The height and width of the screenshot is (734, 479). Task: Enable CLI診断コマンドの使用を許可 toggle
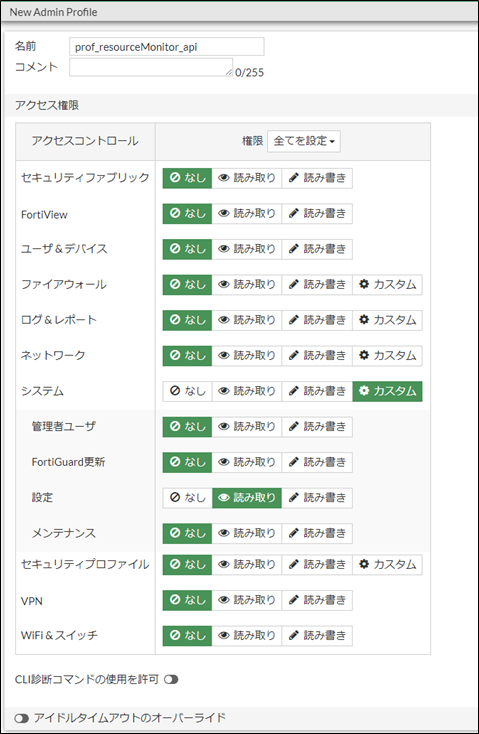point(171,679)
